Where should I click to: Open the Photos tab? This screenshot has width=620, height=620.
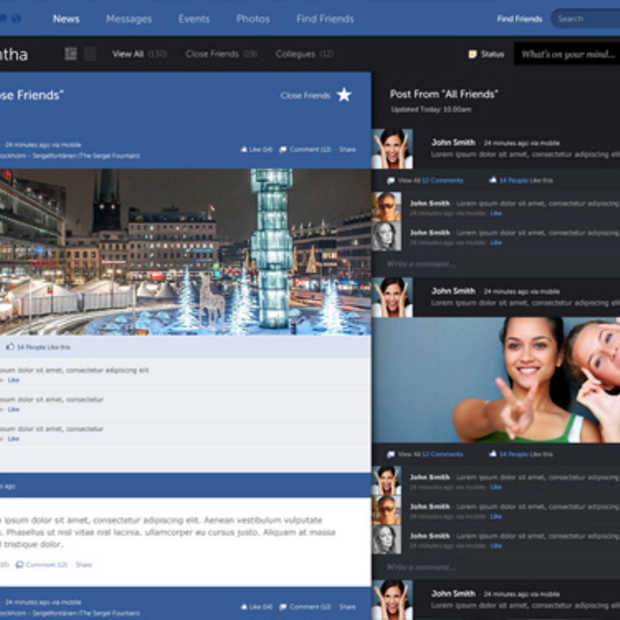pyautogui.click(x=253, y=19)
